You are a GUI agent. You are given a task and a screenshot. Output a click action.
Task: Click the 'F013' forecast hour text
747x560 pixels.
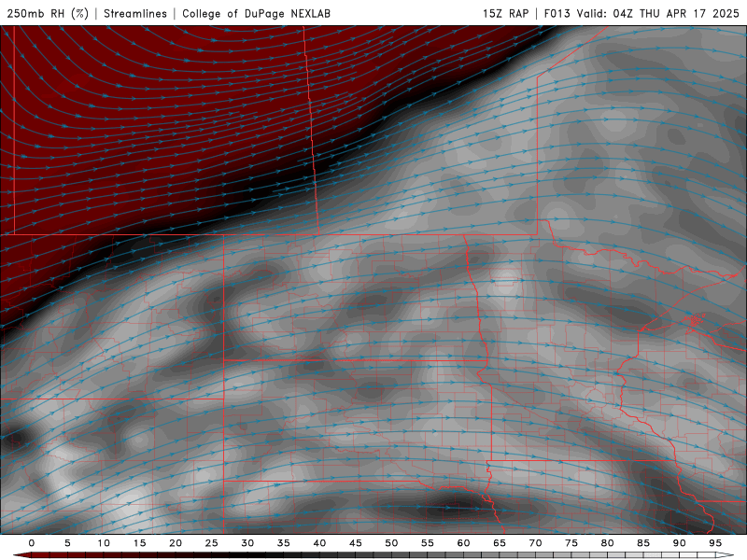point(557,13)
